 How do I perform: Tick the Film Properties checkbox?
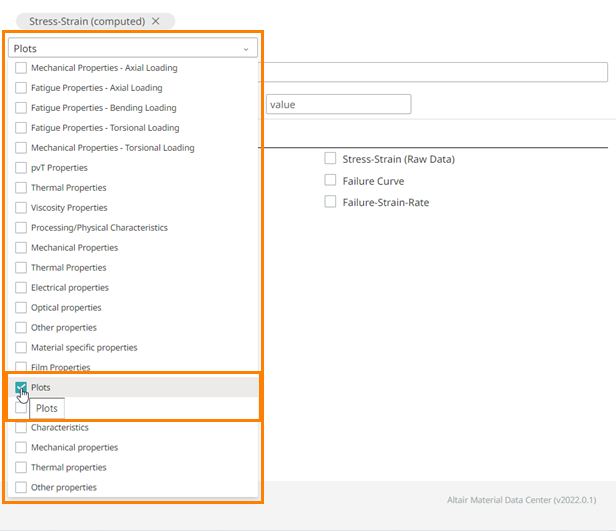[21, 368]
